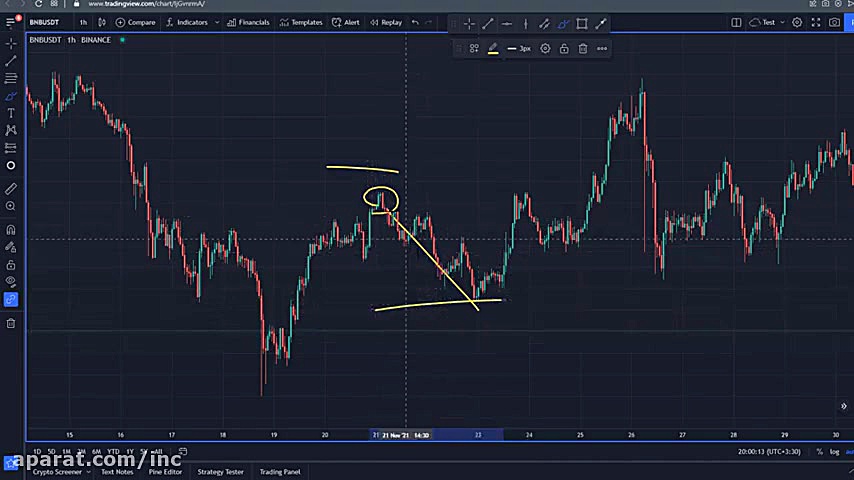This screenshot has height=480, width=854.
Task: Open the Trading Panel tab
Action: tap(280, 472)
